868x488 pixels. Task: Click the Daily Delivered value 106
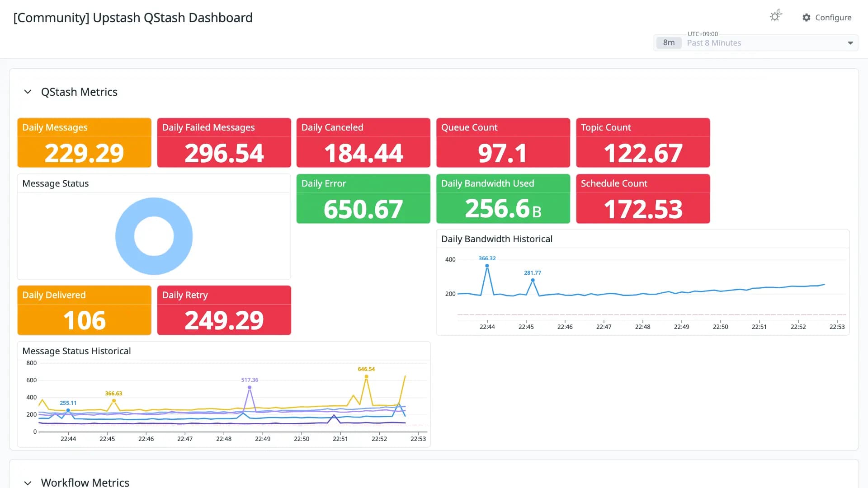tap(84, 320)
